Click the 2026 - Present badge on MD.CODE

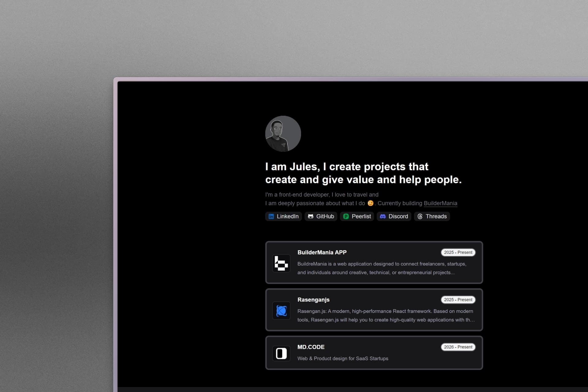pyautogui.click(x=458, y=347)
